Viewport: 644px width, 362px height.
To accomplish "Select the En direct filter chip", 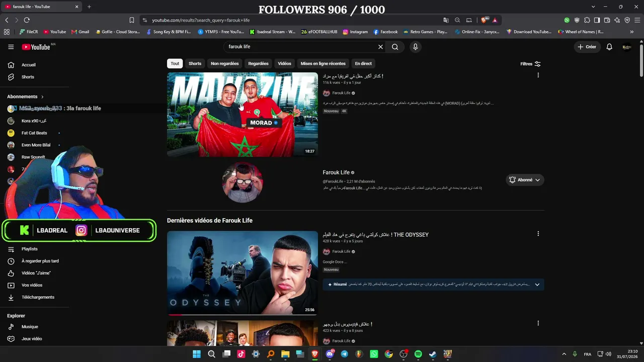I will pyautogui.click(x=363, y=64).
